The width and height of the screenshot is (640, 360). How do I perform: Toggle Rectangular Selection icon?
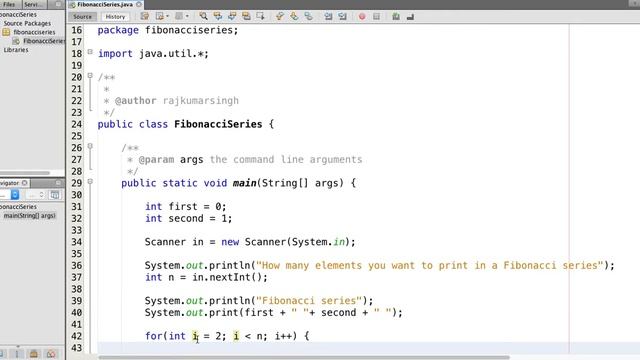click(x=260, y=16)
